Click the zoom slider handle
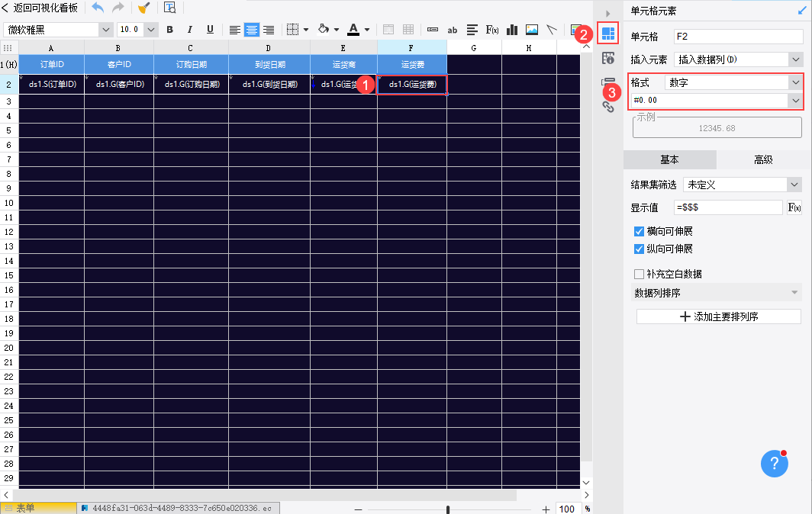Viewport: 812px width, 514px height. (x=448, y=510)
